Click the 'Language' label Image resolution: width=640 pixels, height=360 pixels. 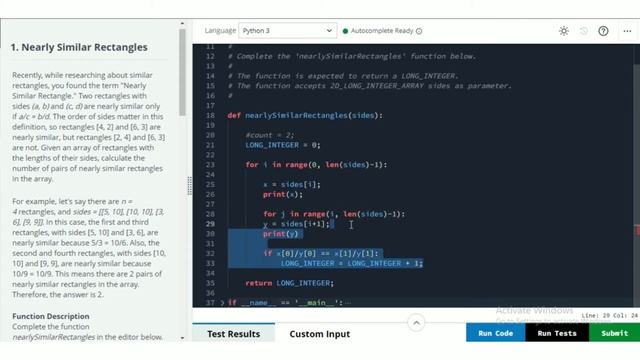pyautogui.click(x=220, y=31)
